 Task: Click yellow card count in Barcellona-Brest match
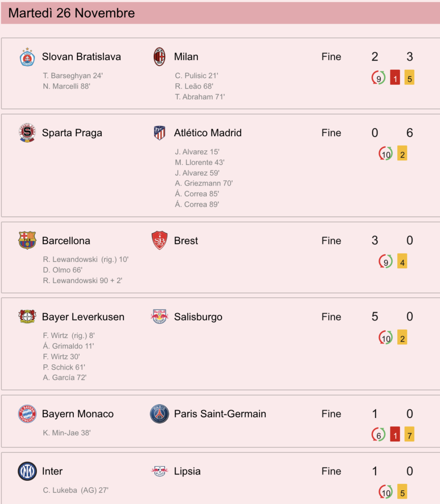point(402,261)
